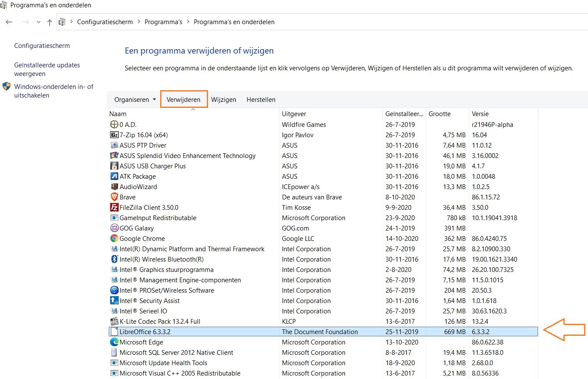This screenshot has height=379, width=588.
Task: Click the Intel Management Engine-componenten icon
Action: pyautogui.click(x=114, y=280)
